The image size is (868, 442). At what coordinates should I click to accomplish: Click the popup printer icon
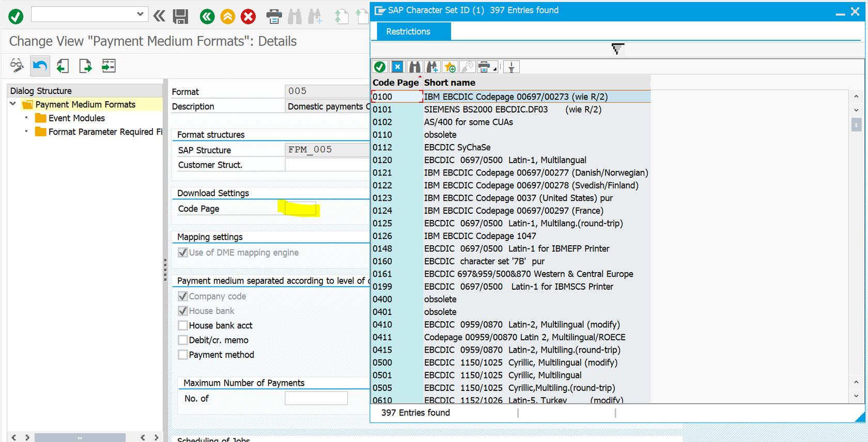[x=484, y=67]
